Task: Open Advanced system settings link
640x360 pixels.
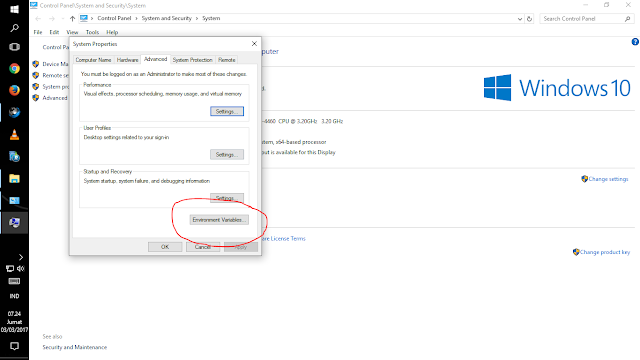Action: point(55,98)
